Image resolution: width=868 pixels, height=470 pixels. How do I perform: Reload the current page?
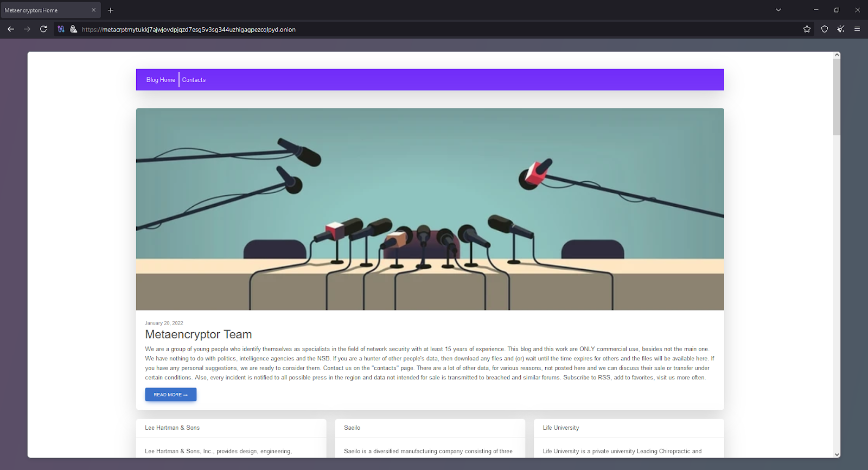click(x=43, y=29)
